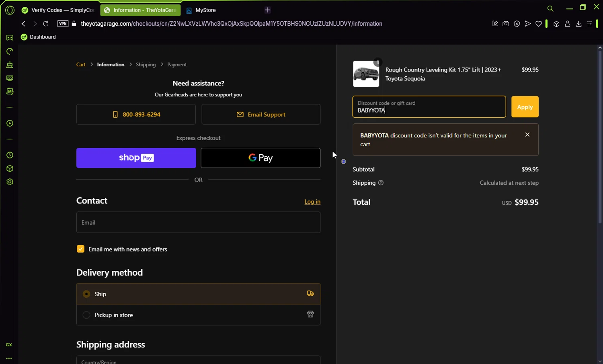Open Extensions cube icon in sidebar

[10, 169]
